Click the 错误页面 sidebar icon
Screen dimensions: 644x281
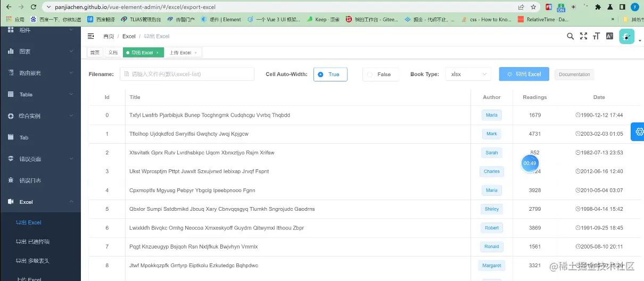(x=11, y=159)
